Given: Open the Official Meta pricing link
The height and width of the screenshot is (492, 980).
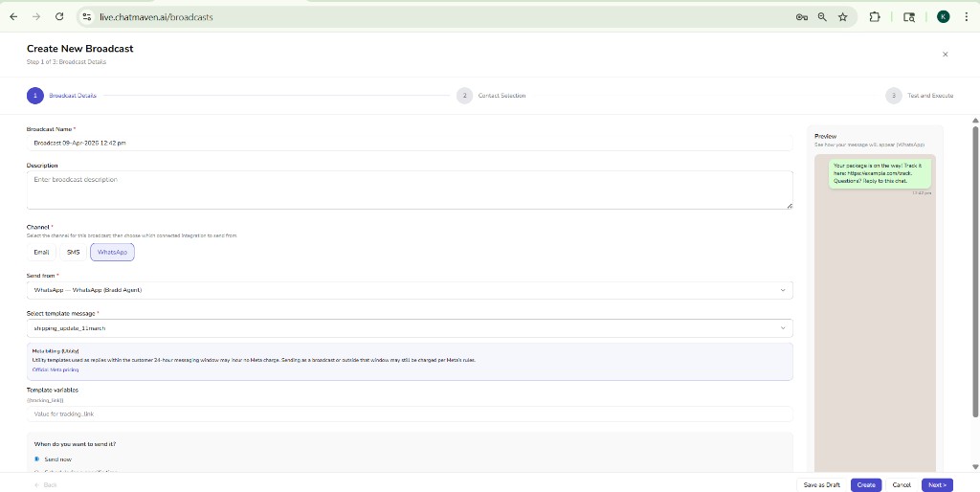Looking at the screenshot, I should (56, 370).
